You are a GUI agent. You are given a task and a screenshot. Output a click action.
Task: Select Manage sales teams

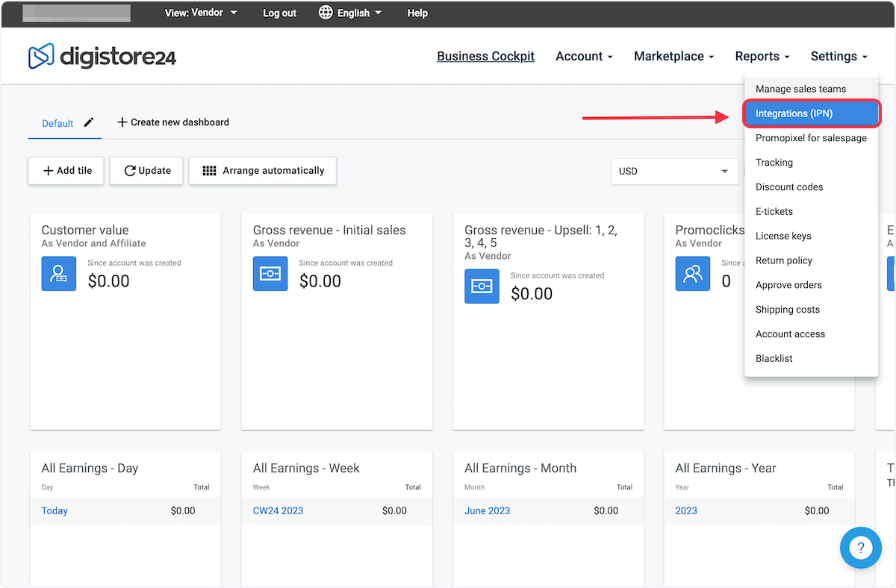click(x=811, y=89)
